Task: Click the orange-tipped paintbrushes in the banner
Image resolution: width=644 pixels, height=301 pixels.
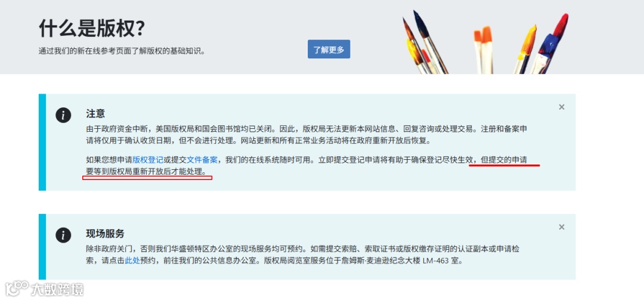Action: (x=483, y=50)
